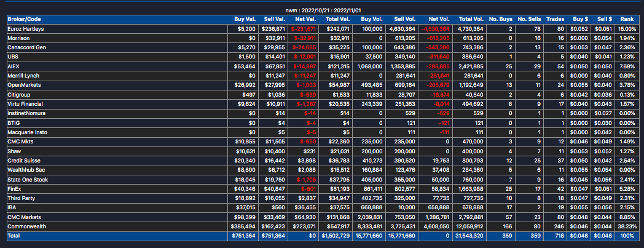Click Canaccord Gen sell volume 643,386
The image size is (644, 248).
(x=406, y=48)
